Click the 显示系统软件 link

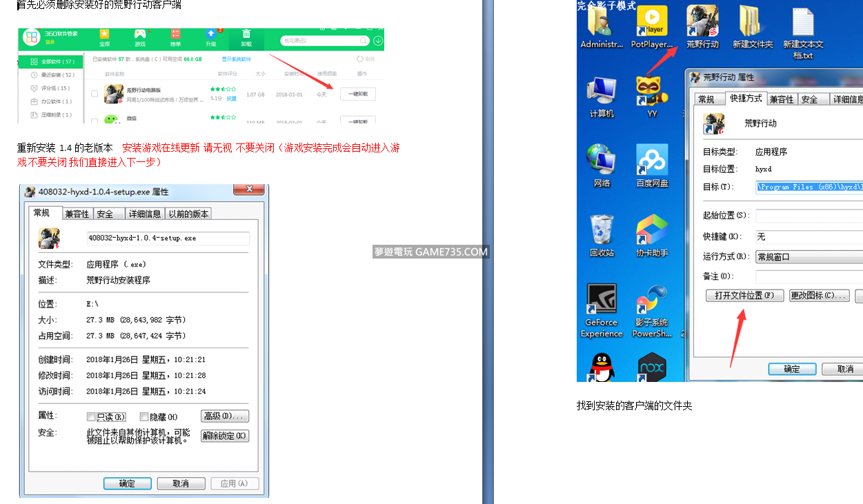pyautogui.click(x=237, y=59)
